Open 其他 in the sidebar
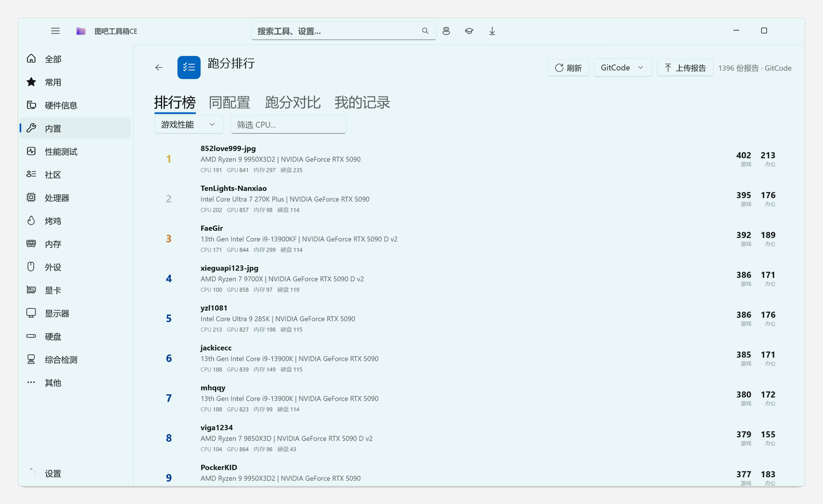Viewport: 823px width, 504px height. pyautogui.click(x=75, y=383)
